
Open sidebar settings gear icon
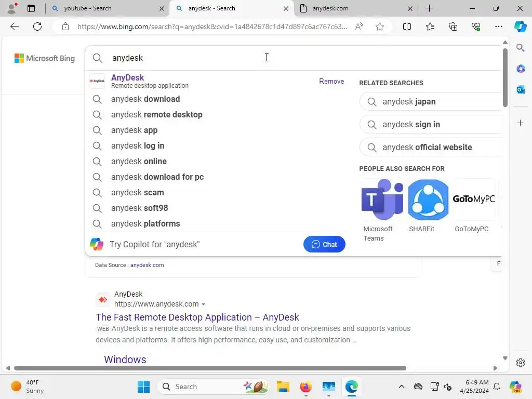click(x=521, y=363)
